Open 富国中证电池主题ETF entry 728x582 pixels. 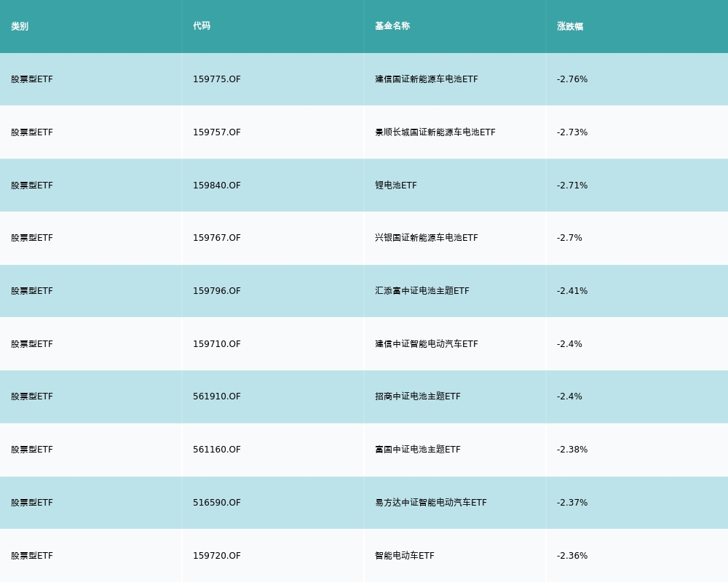point(417,450)
